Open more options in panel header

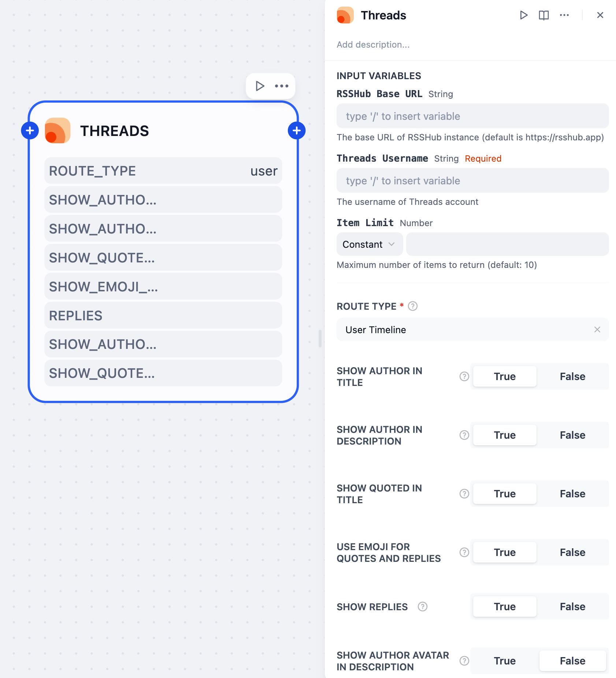pyautogui.click(x=564, y=15)
